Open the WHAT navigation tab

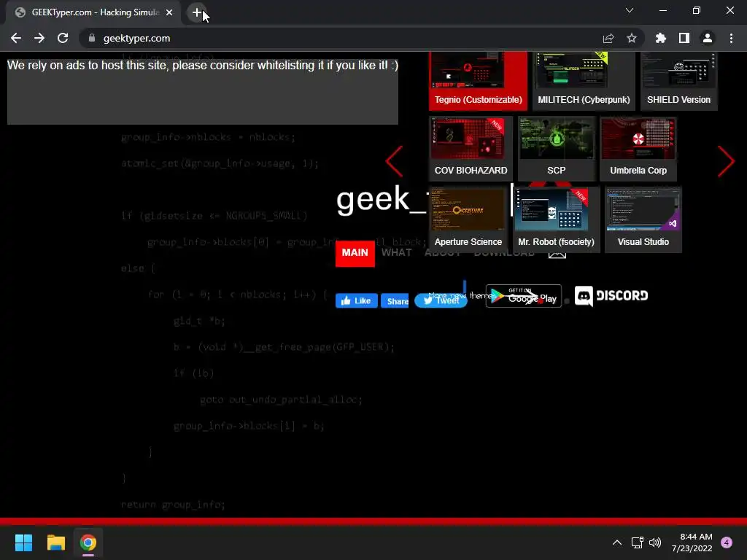click(x=396, y=253)
